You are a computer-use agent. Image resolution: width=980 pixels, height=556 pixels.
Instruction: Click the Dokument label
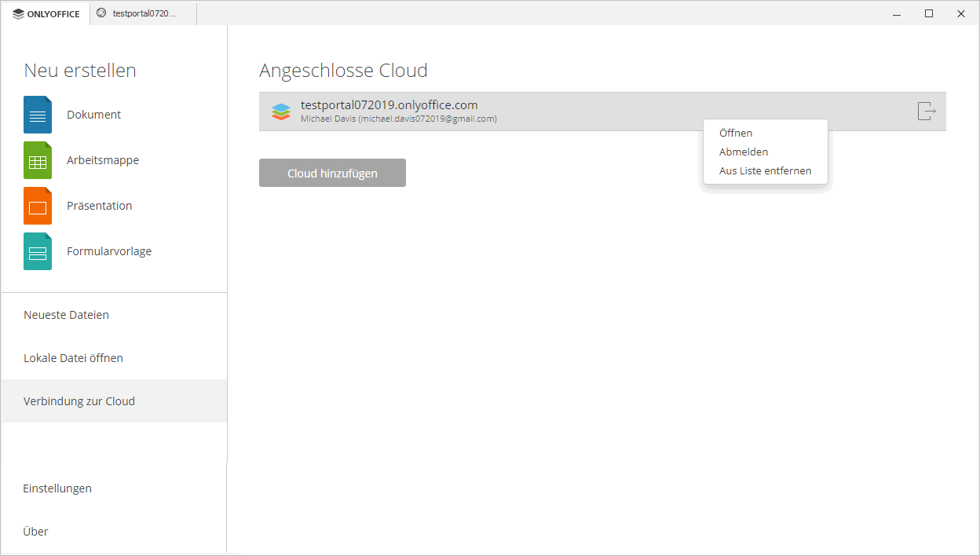pyautogui.click(x=94, y=115)
